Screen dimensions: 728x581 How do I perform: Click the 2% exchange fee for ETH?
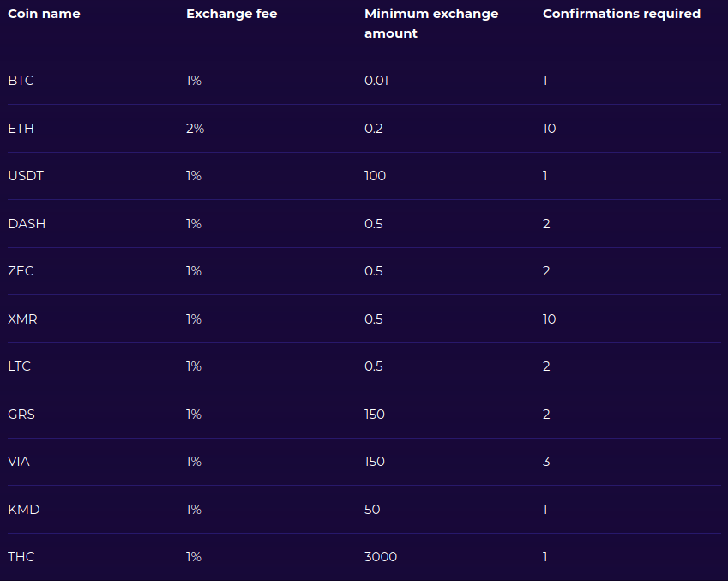[x=195, y=129]
